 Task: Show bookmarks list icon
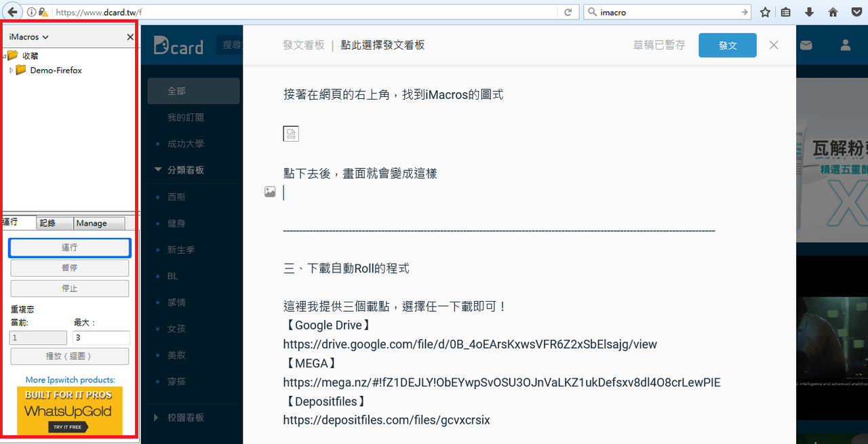coord(786,12)
